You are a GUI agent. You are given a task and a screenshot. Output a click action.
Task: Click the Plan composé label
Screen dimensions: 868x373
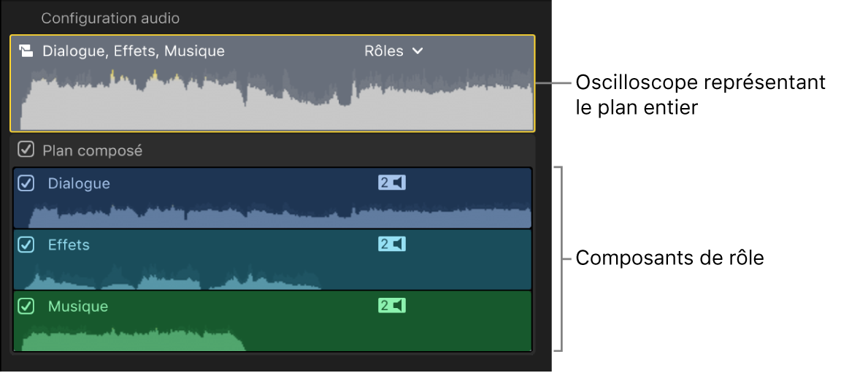92,151
